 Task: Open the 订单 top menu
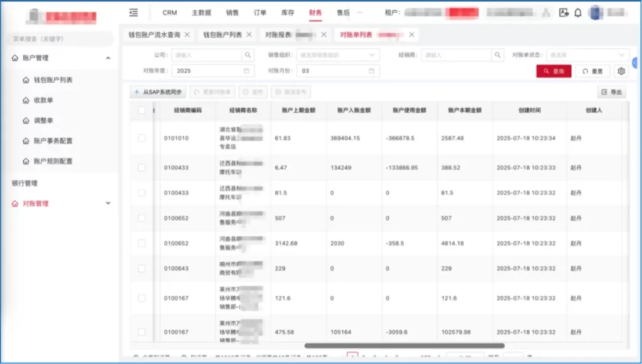click(x=260, y=13)
